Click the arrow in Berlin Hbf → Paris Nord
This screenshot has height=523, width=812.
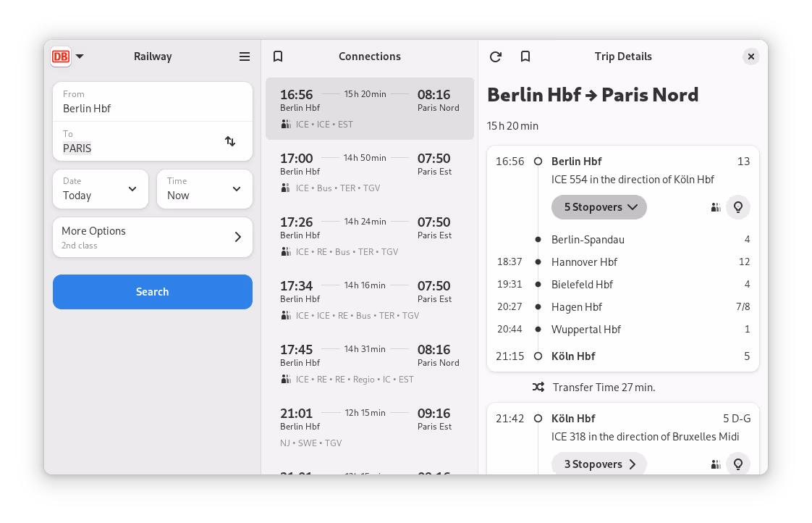pyautogui.click(x=591, y=96)
